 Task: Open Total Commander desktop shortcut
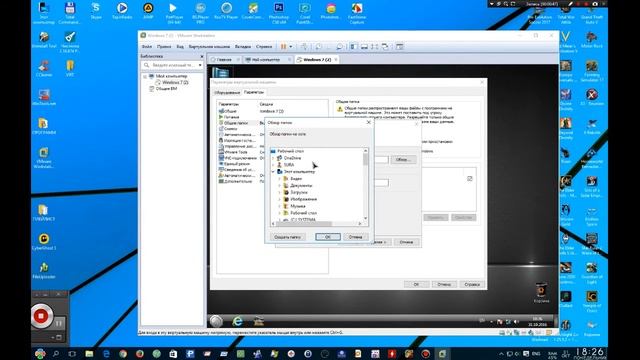click(70, 12)
